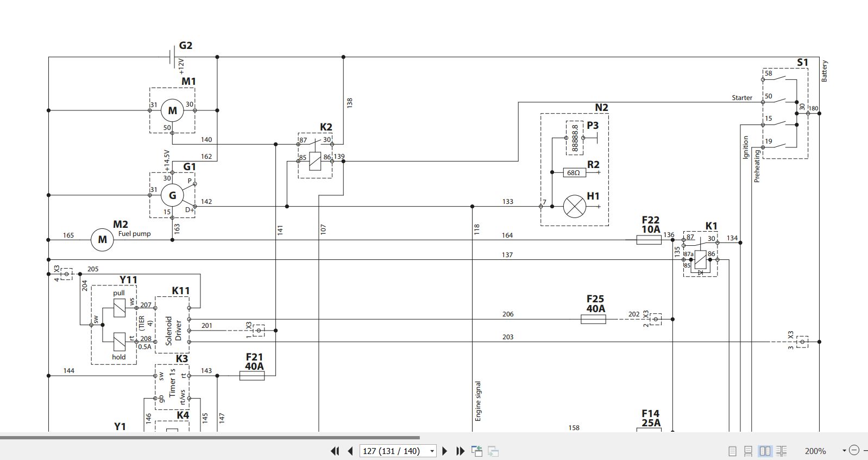Open the zoom level dropdown arrow
This screenshot has height=460, width=868.
[844, 450]
